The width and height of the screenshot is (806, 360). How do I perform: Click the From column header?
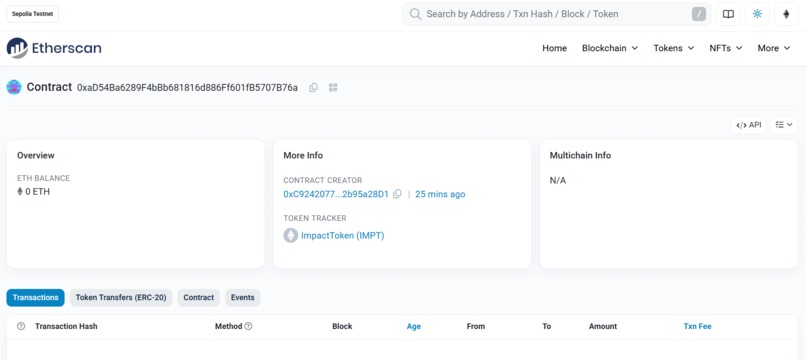point(475,326)
